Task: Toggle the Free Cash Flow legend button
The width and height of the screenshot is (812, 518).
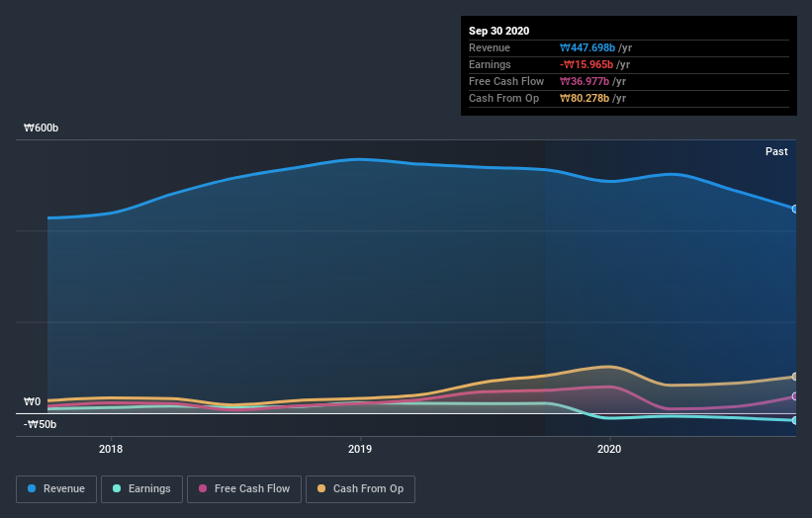Action: (244, 489)
